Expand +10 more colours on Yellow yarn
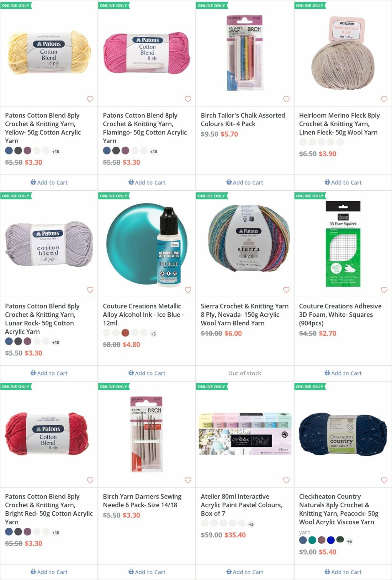392x580 pixels. tap(56, 151)
